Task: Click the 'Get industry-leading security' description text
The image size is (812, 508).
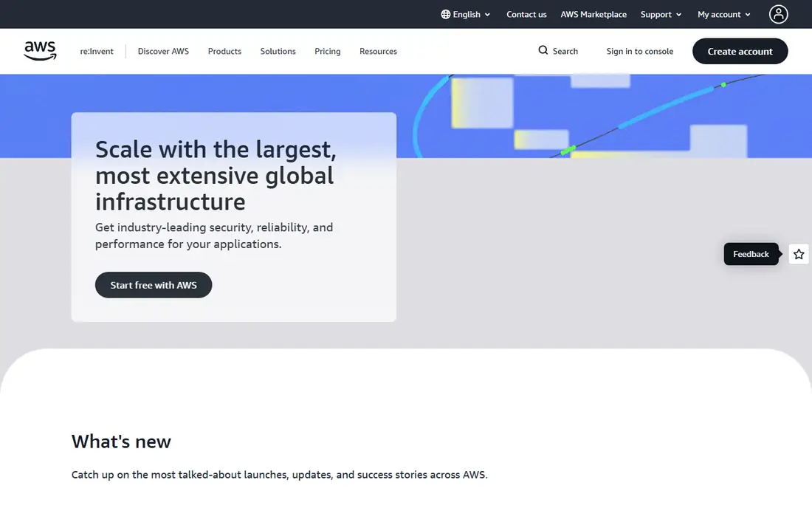Action: pyautogui.click(x=214, y=236)
